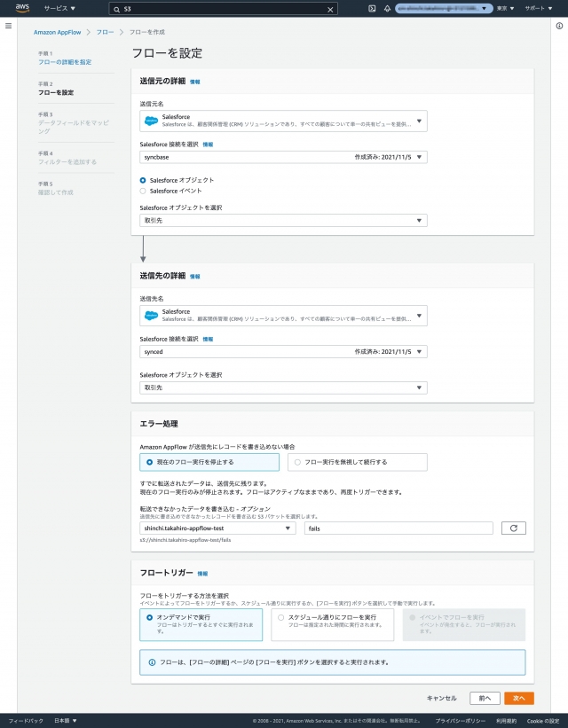The image size is (568, 728).
Task: Choose 現在のフロー実行を停止する option
Action: [x=209, y=462]
